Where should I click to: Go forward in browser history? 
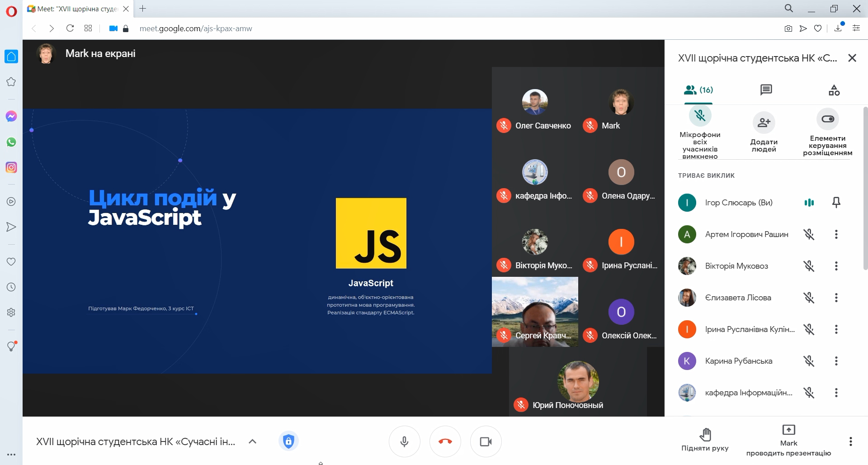pos(52,28)
